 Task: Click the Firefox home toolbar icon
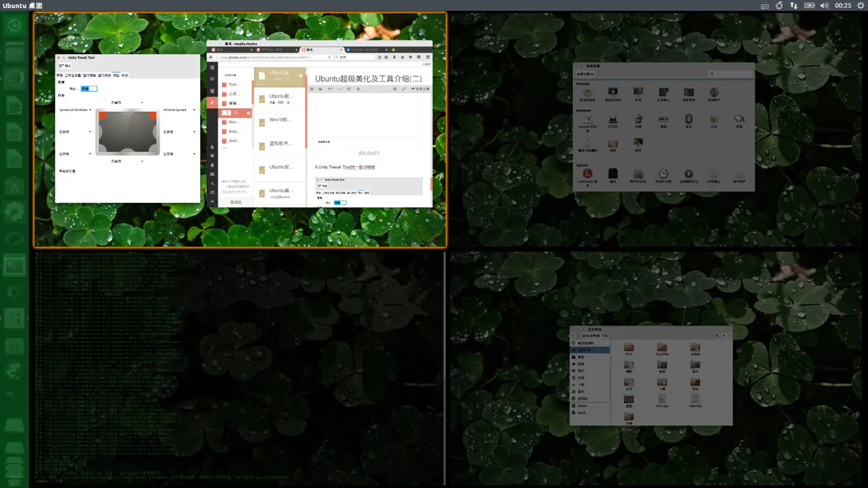point(402,57)
